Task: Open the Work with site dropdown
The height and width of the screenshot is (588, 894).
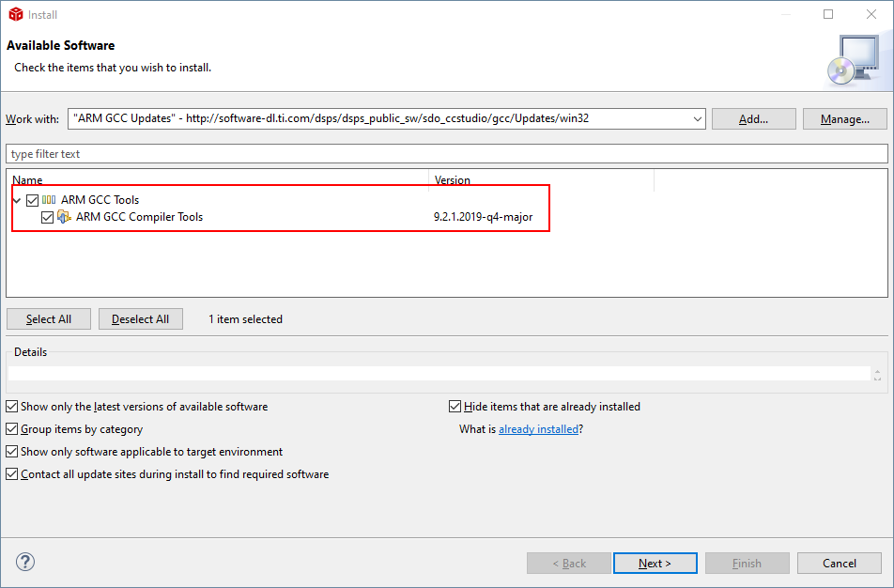Action: [697, 119]
